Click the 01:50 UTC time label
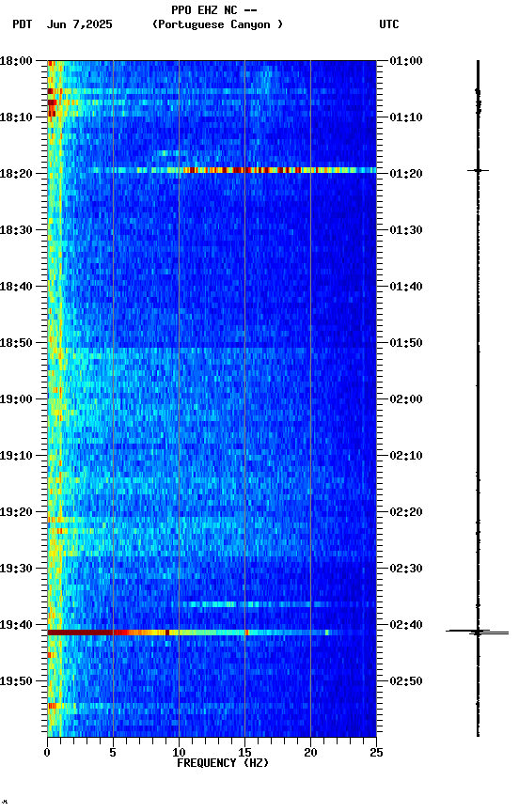519x812 pixels. point(406,343)
